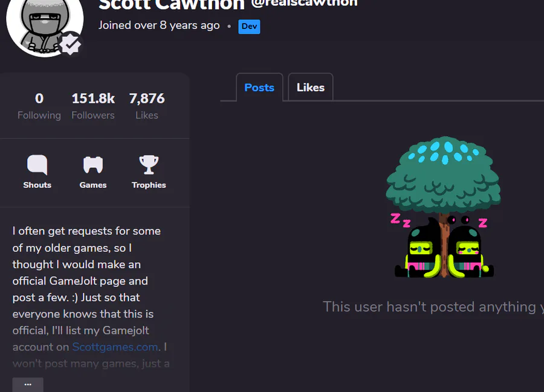The width and height of the screenshot is (544, 392).
Task: Click the verified checkmark badge on avatar
Action: pos(71,44)
